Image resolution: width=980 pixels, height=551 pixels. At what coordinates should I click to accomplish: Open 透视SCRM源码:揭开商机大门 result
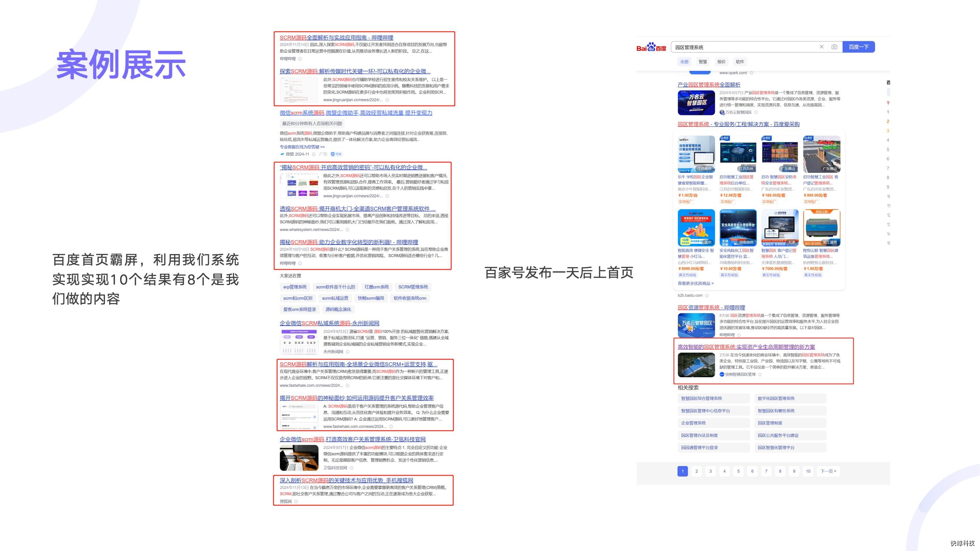[358, 209]
